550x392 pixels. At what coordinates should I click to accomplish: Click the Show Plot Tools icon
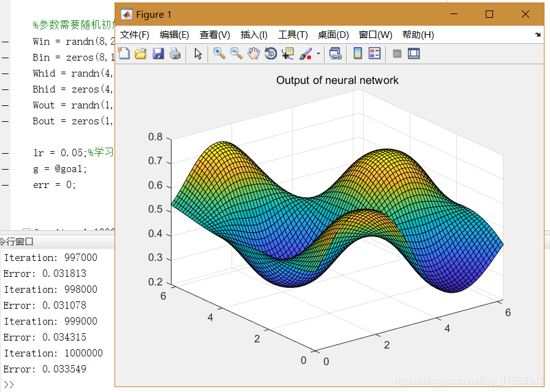(414, 54)
